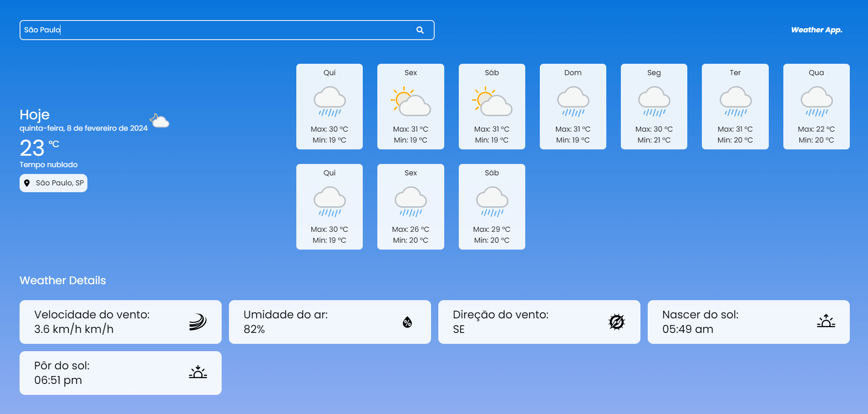Select the Seg forecast card
Image resolution: width=868 pixels, height=414 pixels.
(x=654, y=107)
